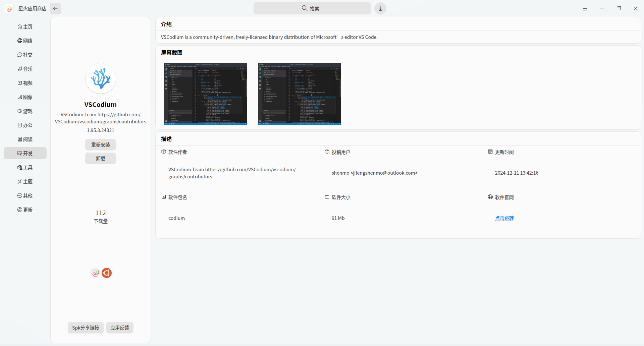This screenshot has width=644, height=346.
Task: Click the shenmo contributor email text
Action: click(375, 173)
